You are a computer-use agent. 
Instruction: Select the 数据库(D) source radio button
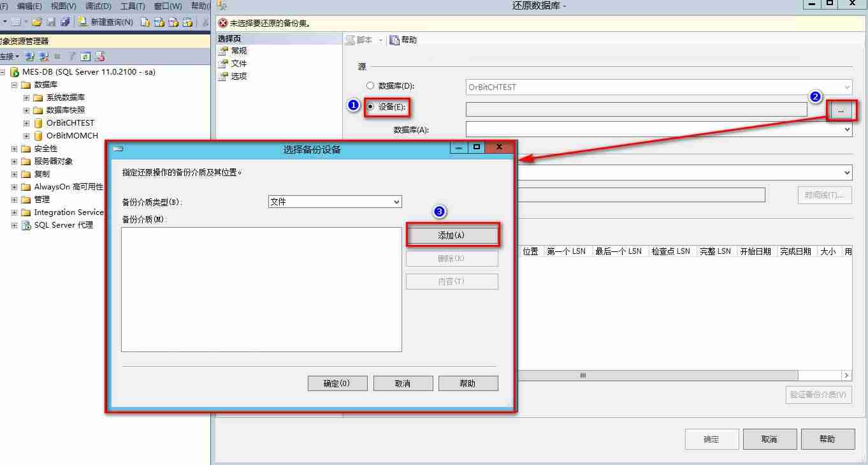tap(370, 85)
